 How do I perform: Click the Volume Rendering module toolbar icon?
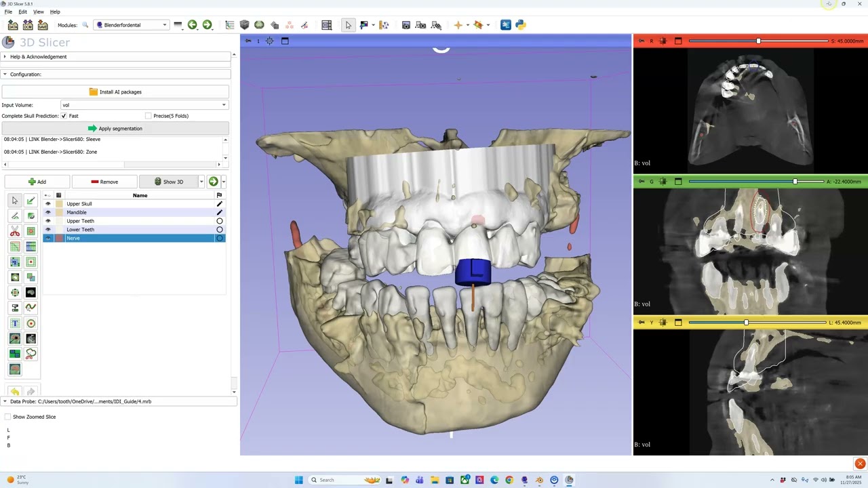click(245, 25)
